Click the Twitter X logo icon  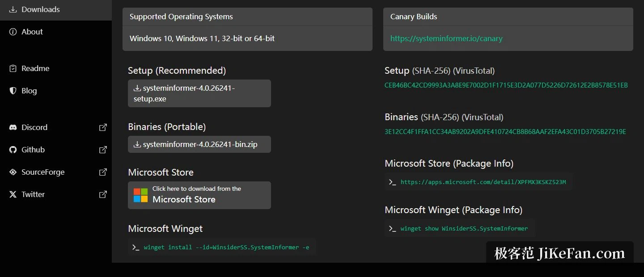[x=13, y=194]
